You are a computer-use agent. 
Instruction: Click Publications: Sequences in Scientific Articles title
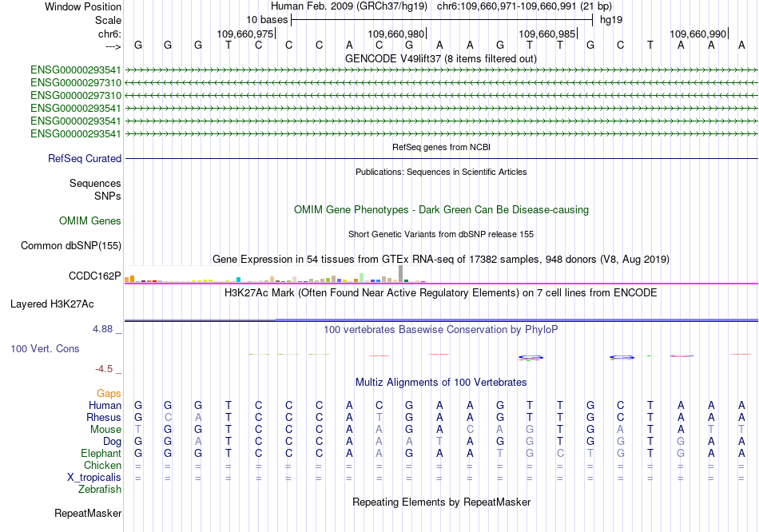coord(441,172)
